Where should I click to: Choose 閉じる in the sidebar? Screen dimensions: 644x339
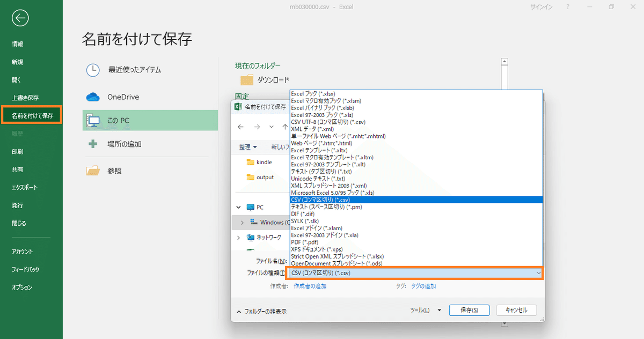click(19, 223)
